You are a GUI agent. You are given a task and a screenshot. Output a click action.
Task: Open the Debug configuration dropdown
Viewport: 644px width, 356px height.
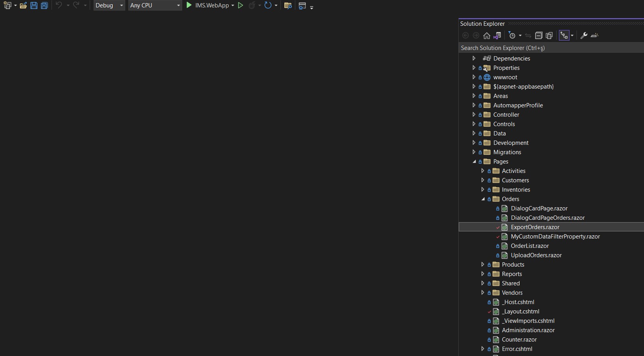(x=109, y=5)
